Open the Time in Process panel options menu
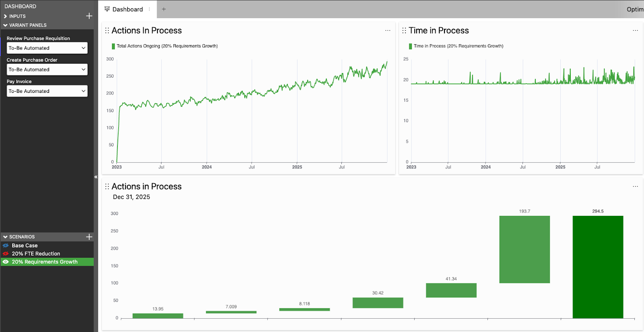This screenshot has width=644, height=332. coord(635,31)
